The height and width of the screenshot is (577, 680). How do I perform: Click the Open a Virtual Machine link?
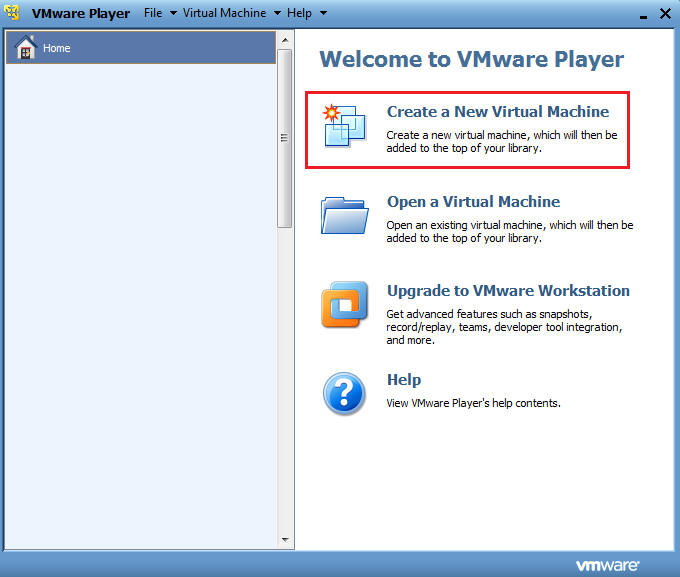[x=473, y=202]
